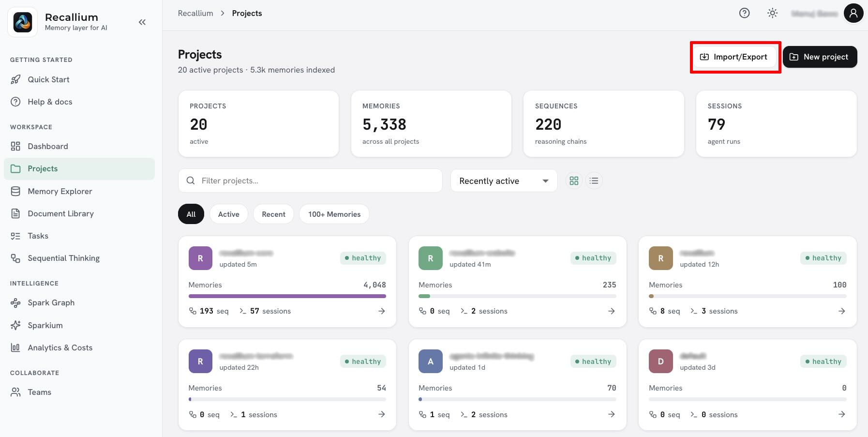Screen dimensions: 868x437
Task: Click the D project avatar
Action: (661, 361)
